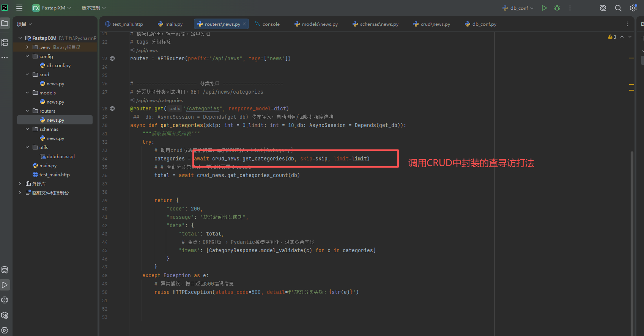Open editor tabs options menu
This screenshot has height=336, width=644.
click(x=627, y=24)
